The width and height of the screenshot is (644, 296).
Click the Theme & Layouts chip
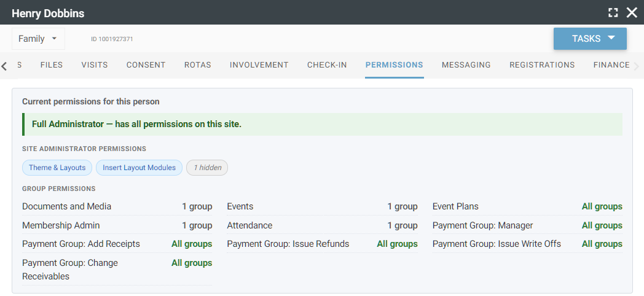pyautogui.click(x=57, y=168)
